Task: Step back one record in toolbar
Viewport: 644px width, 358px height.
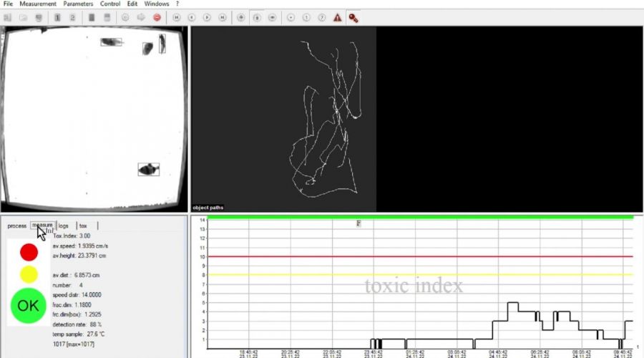Action: [191, 18]
